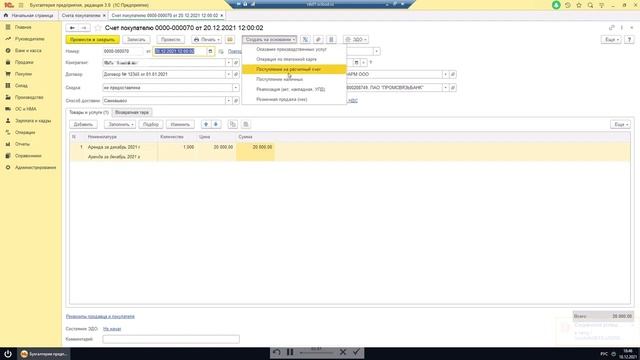Expand the Способ доставки dropdown arrow
Screen dimensions: 640x360
click(229, 100)
